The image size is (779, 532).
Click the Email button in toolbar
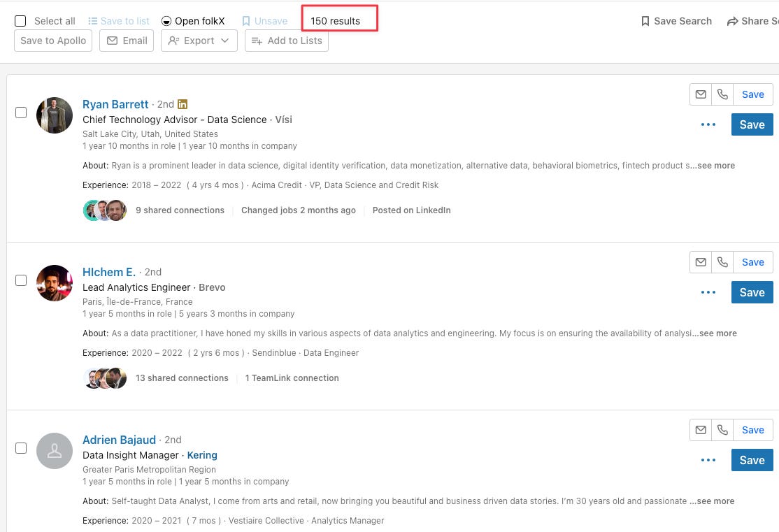pos(127,41)
